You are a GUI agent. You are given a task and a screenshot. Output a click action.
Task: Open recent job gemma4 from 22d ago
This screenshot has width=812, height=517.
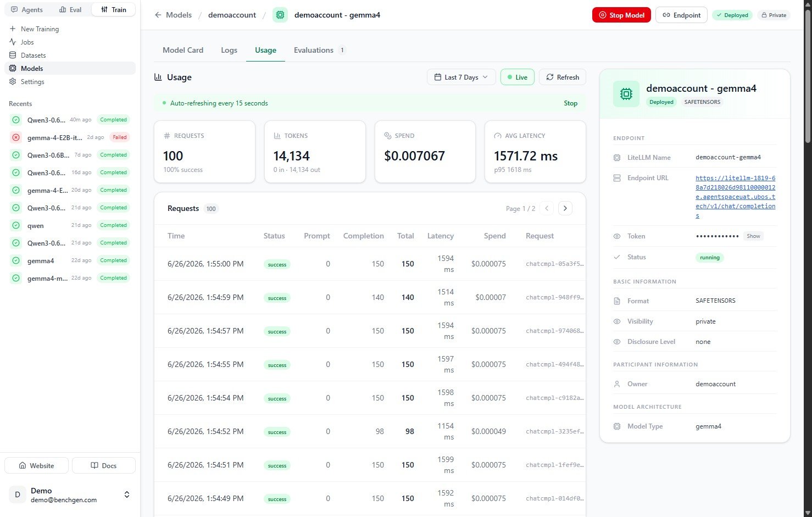(70, 260)
